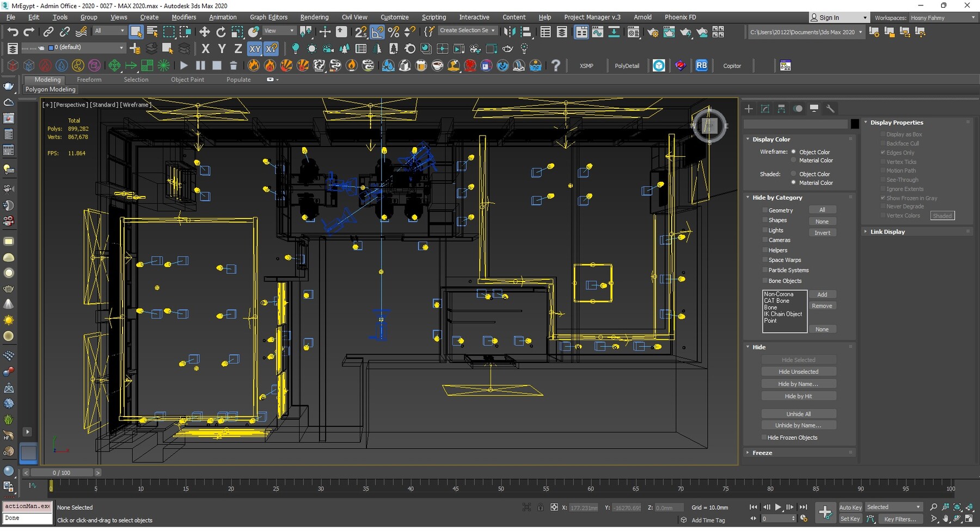Select the Move transform tool
The height and width of the screenshot is (531, 980).
[204, 32]
